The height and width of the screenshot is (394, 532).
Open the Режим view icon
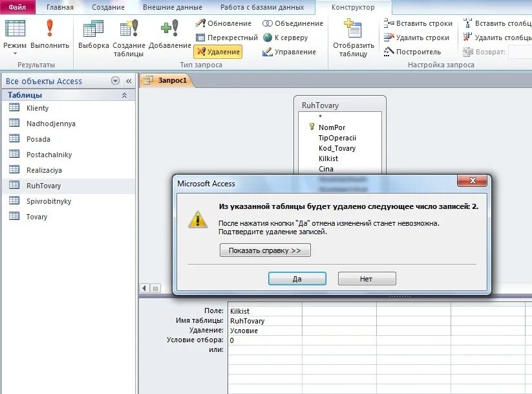coord(15,28)
